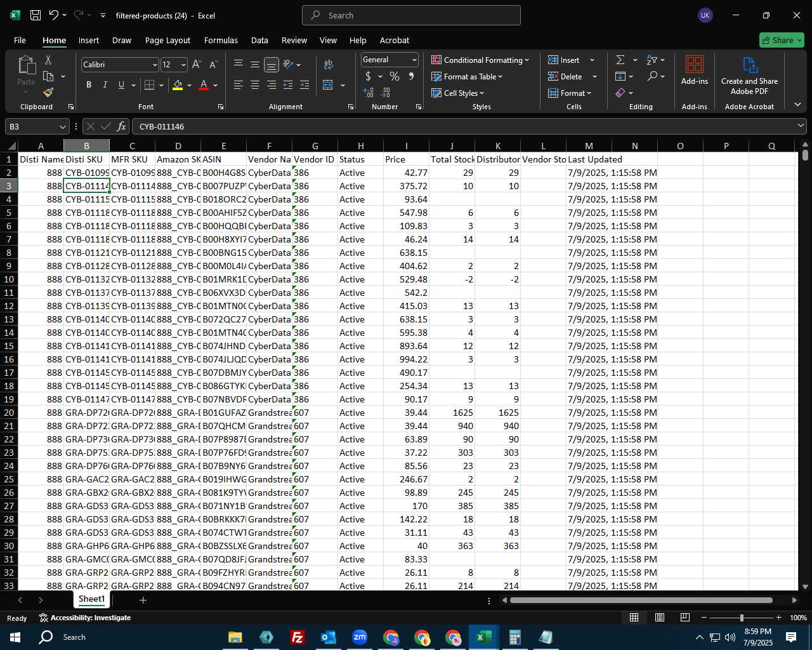Expand Cell Styles menu
Image resolution: width=812 pixels, height=650 pixels.
point(458,93)
